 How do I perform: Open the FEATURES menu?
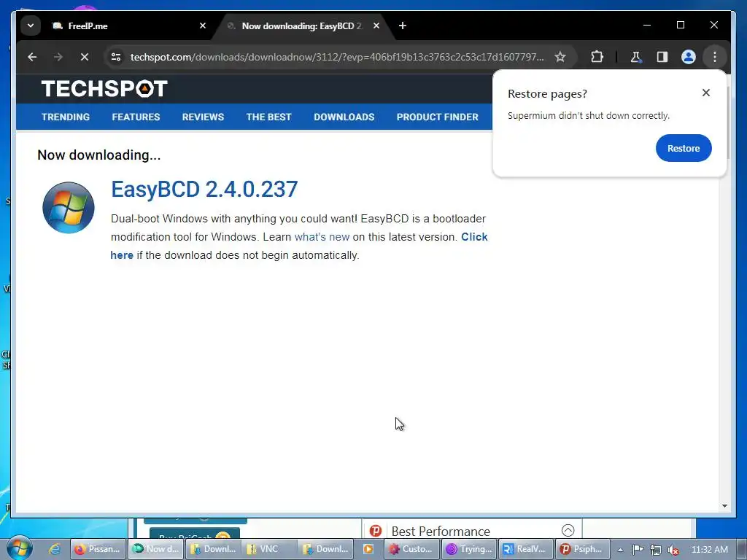pyautogui.click(x=136, y=117)
